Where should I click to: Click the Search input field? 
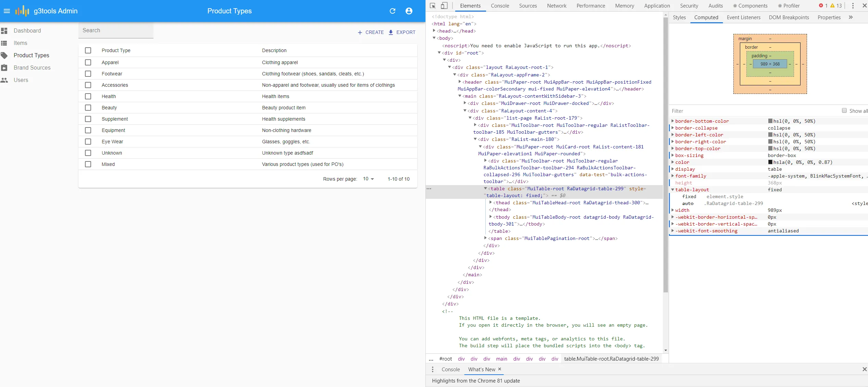coord(116,31)
